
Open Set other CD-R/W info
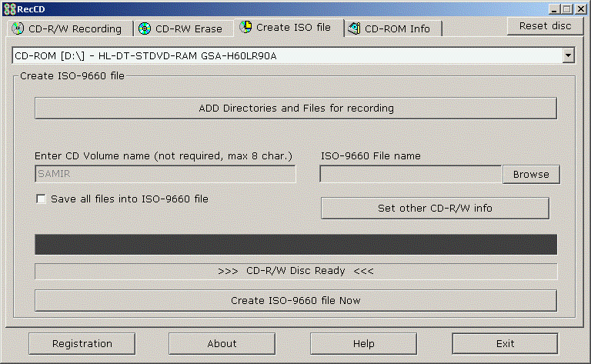tap(435, 208)
